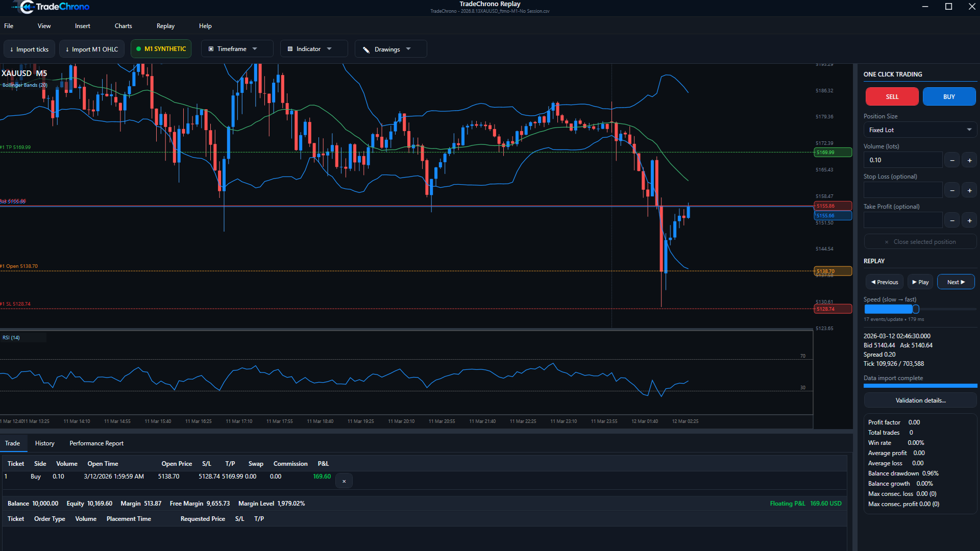
Task: Open the Timeframe dropdown
Action: [237, 49]
